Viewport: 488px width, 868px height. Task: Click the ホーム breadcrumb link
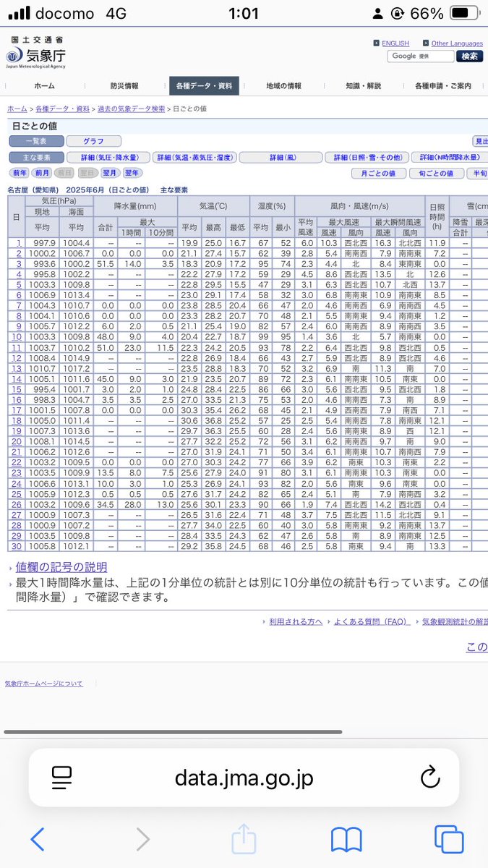point(17,109)
